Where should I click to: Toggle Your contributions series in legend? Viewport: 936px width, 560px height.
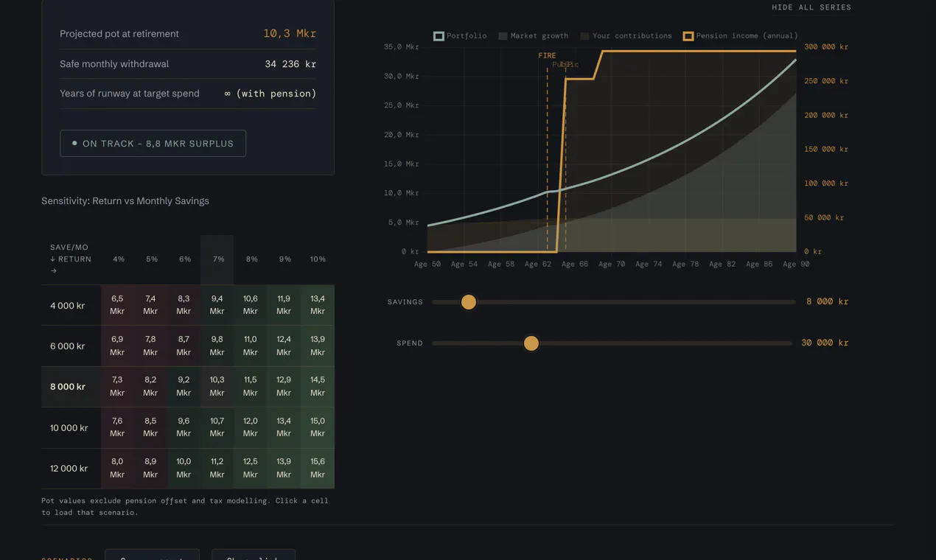[x=626, y=36]
